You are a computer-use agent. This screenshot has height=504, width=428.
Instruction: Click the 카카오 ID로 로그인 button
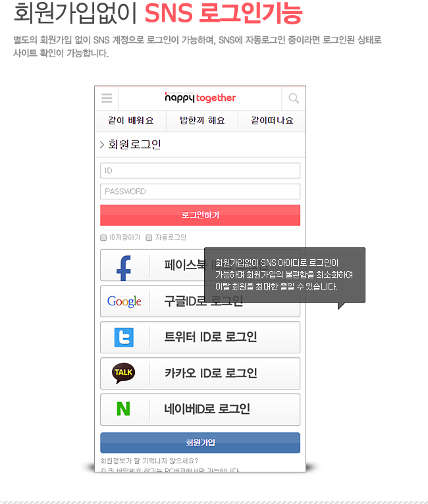tap(200, 373)
